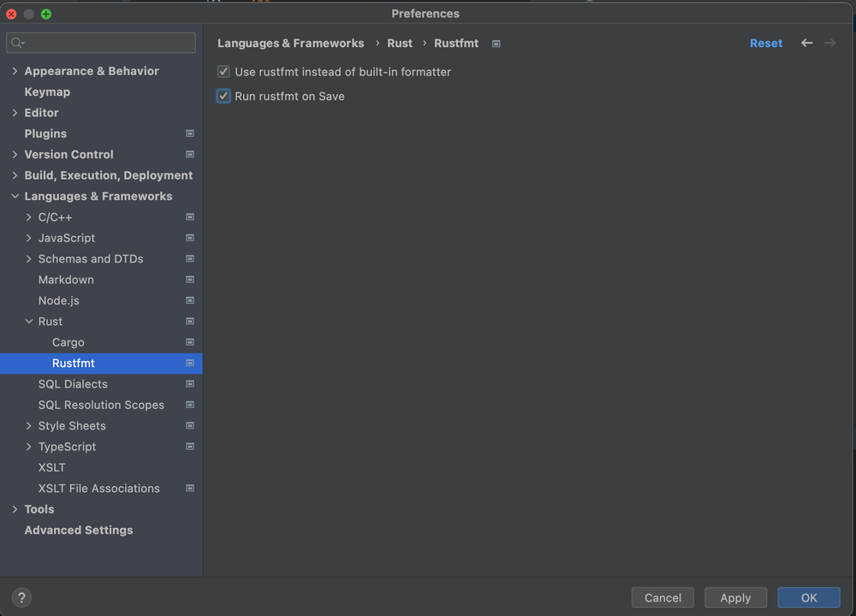Click the Cancel button
Viewport: 856px width, 616px height.
[663, 597]
